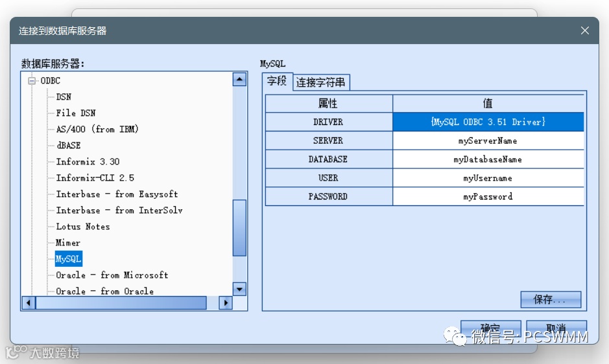This screenshot has height=364, width=609.
Task: Edit the myPassword value cell
Action: [x=488, y=196]
